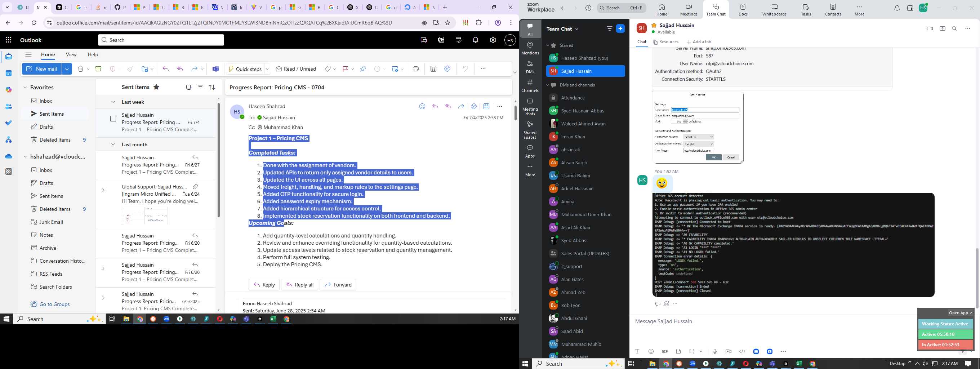Collapse the Last week message group
This screenshot has width=980, height=369.
click(x=113, y=102)
